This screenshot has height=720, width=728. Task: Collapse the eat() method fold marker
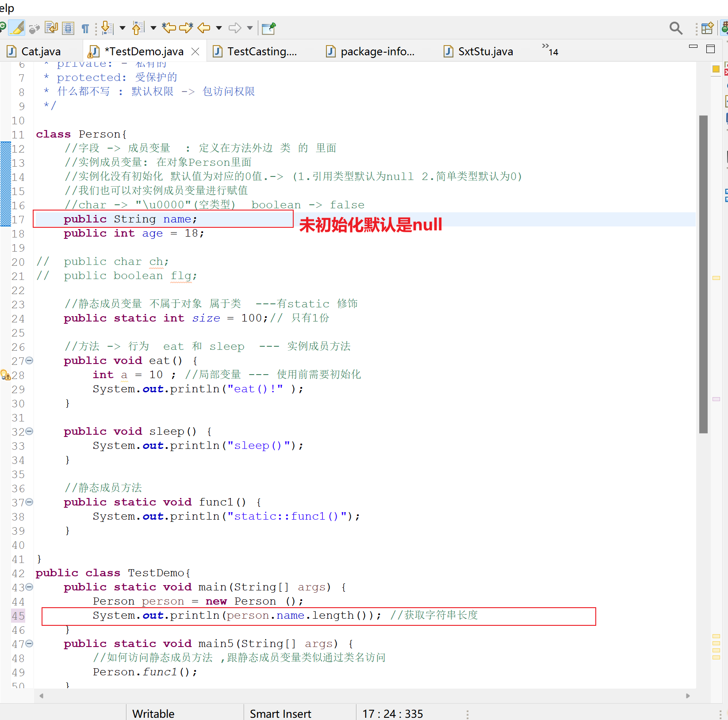point(29,360)
